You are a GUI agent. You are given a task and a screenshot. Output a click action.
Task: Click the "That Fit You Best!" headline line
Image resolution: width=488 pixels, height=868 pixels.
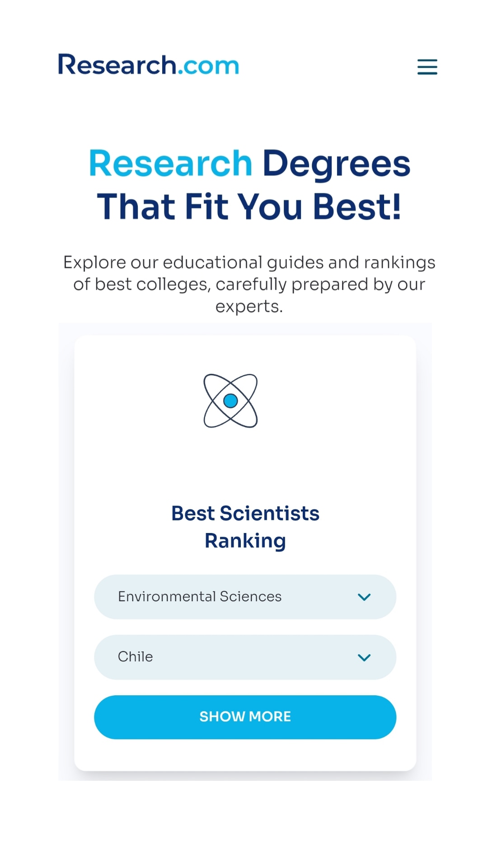pyautogui.click(x=249, y=207)
